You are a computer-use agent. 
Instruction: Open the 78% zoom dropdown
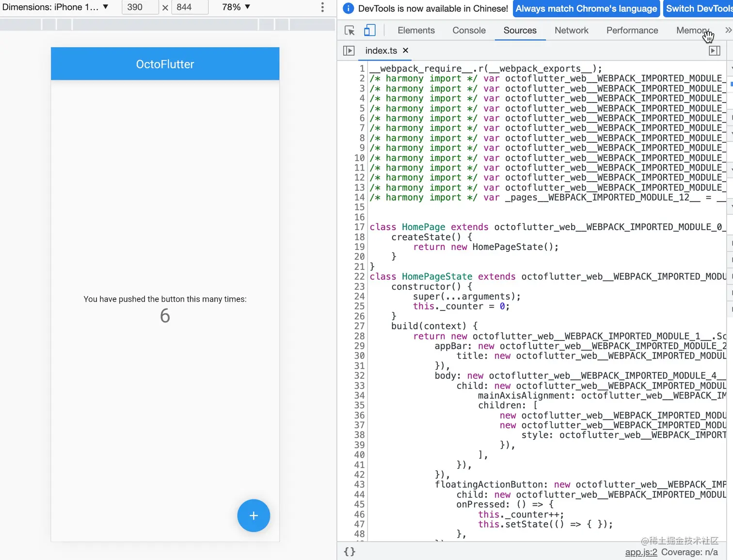pos(236,7)
